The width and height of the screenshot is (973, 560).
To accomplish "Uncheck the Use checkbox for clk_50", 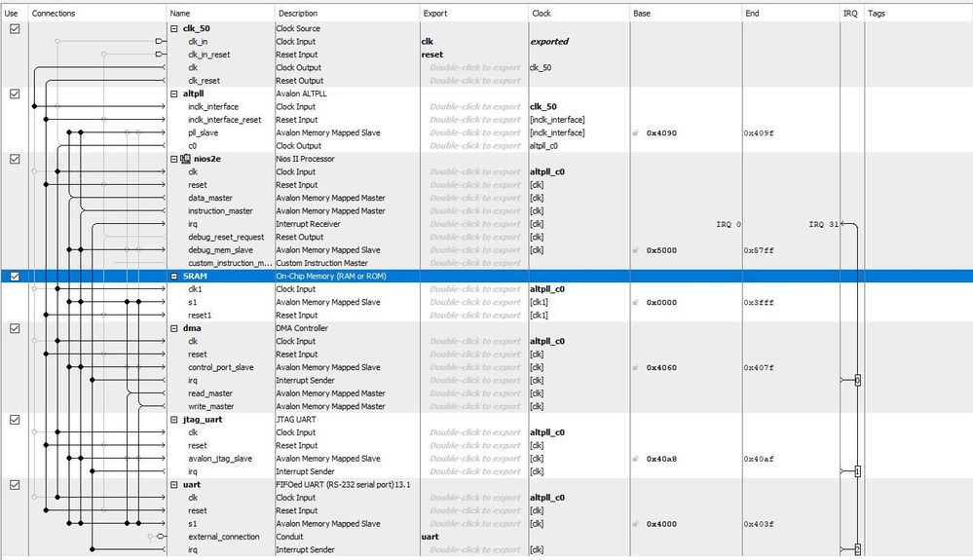I will (15, 28).
